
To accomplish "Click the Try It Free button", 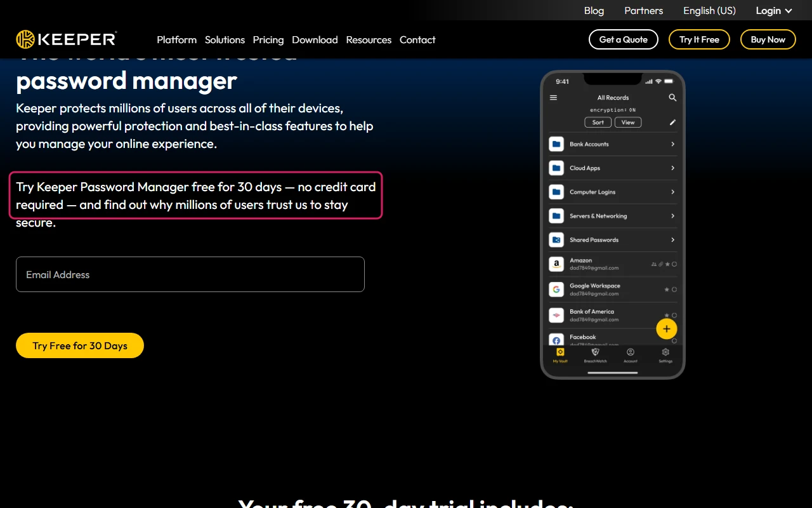I will point(699,39).
